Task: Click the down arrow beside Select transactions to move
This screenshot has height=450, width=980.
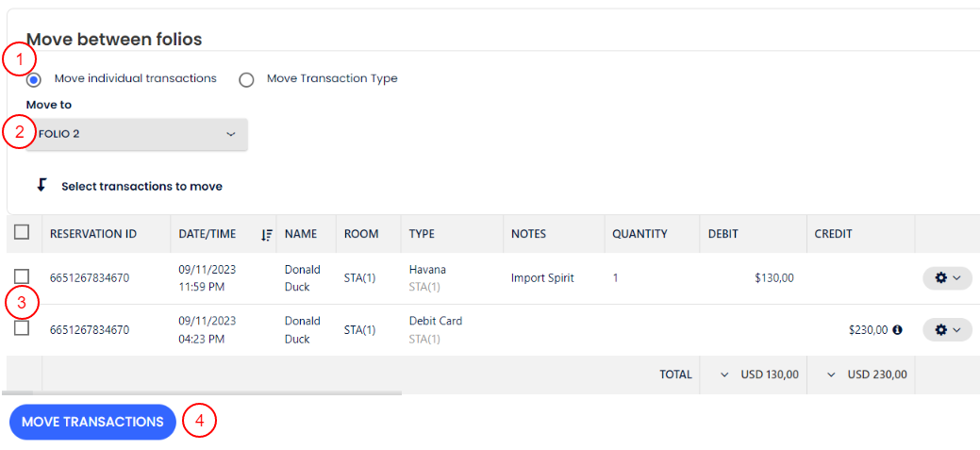Action: click(42, 185)
